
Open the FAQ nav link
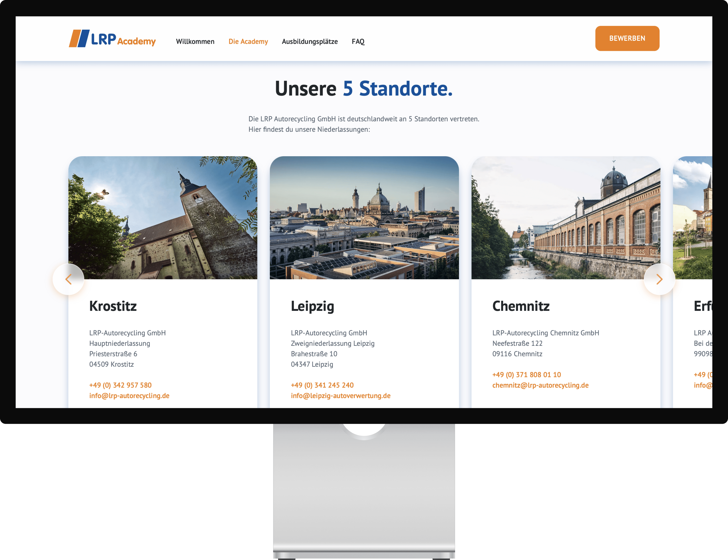pos(358,42)
